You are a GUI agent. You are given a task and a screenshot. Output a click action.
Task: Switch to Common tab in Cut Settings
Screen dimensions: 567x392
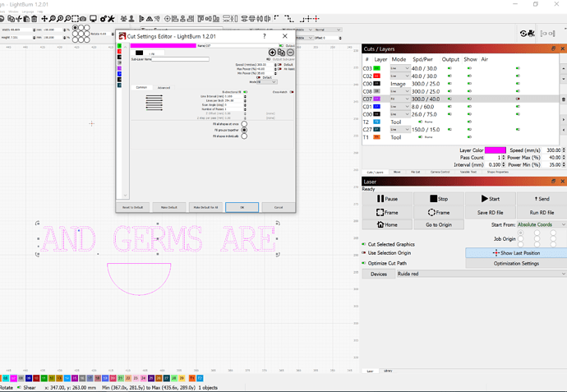pos(141,87)
